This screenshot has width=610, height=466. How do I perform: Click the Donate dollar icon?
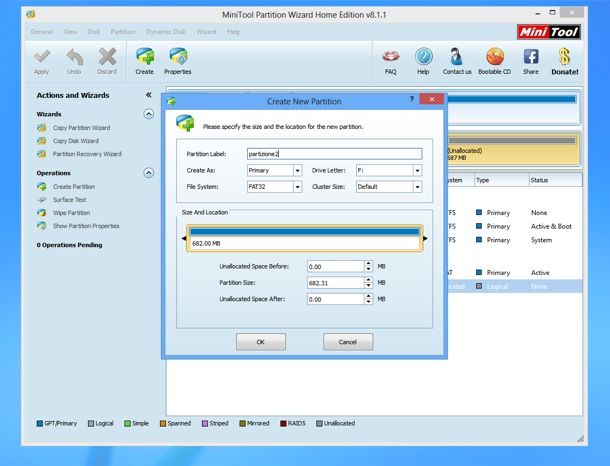click(564, 57)
